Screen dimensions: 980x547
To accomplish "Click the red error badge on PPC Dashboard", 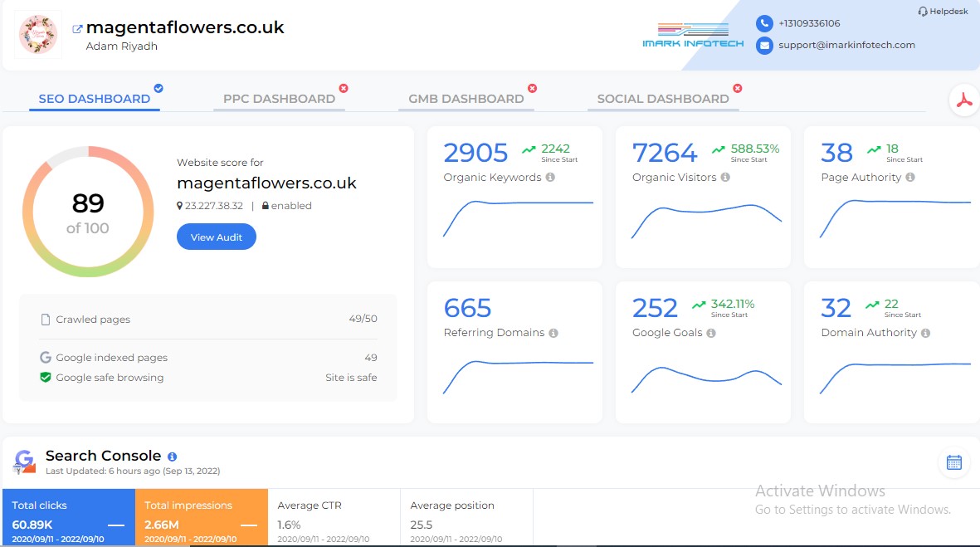I will pos(343,87).
